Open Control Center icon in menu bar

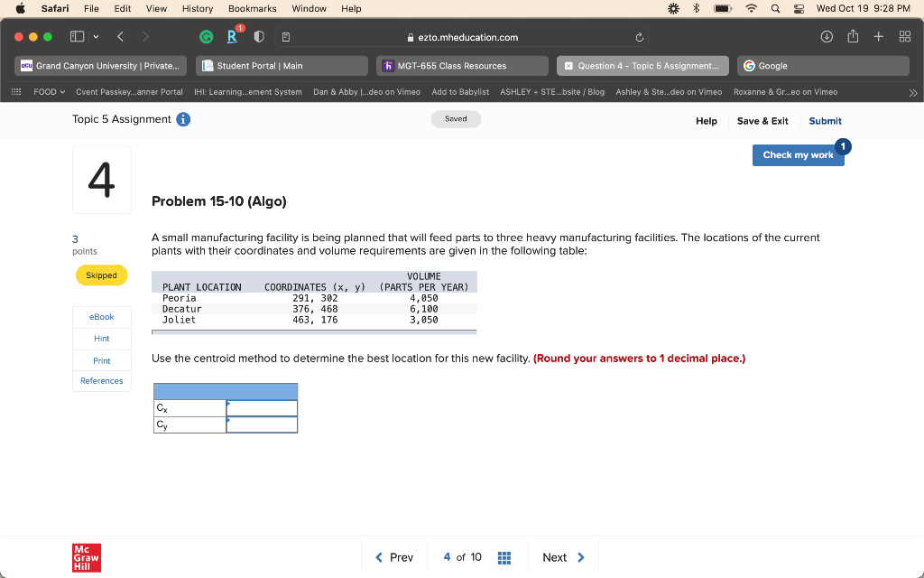coord(799,8)
